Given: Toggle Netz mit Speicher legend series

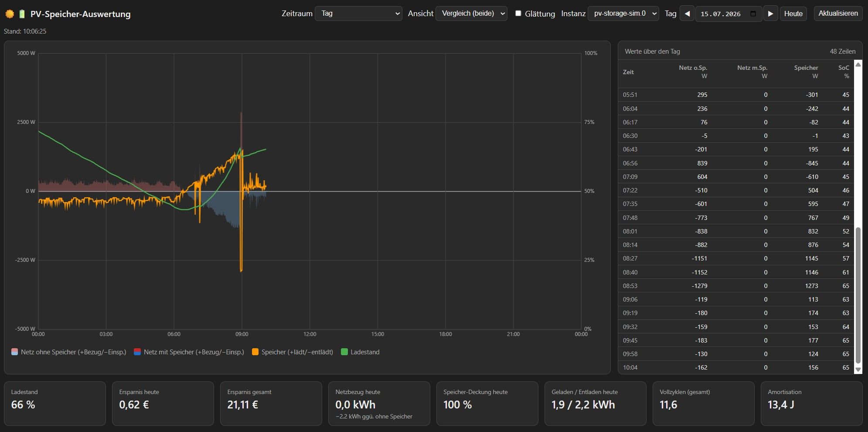Looking at the screenshot, I should pyautogui.click(x=189, y=352).
